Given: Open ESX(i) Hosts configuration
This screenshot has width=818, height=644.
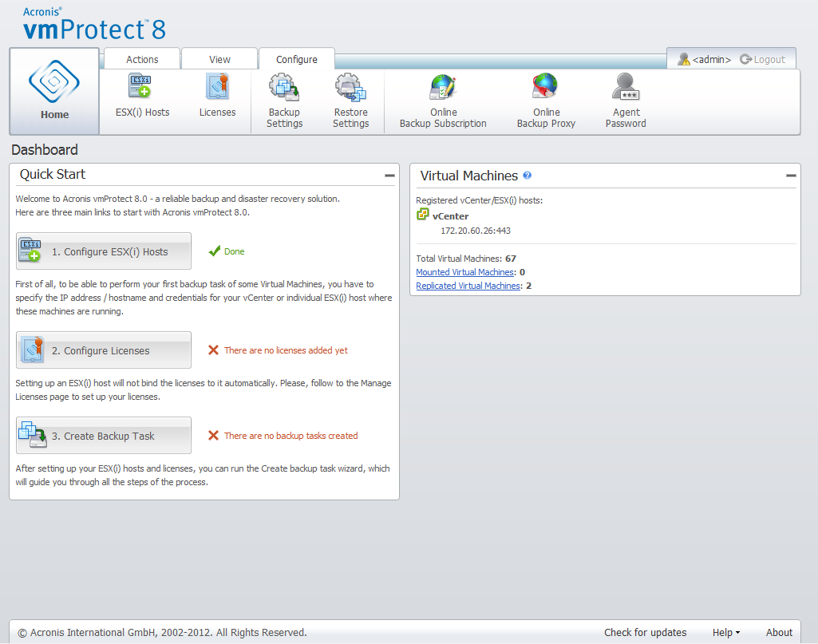Looking at the screenshot, I should point(142,96).
